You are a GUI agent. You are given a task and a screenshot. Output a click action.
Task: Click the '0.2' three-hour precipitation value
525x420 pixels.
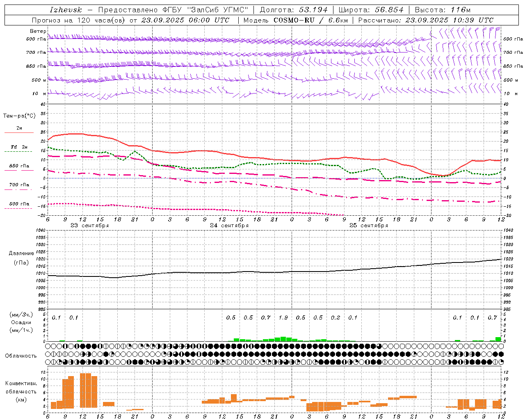click(336, 317)
